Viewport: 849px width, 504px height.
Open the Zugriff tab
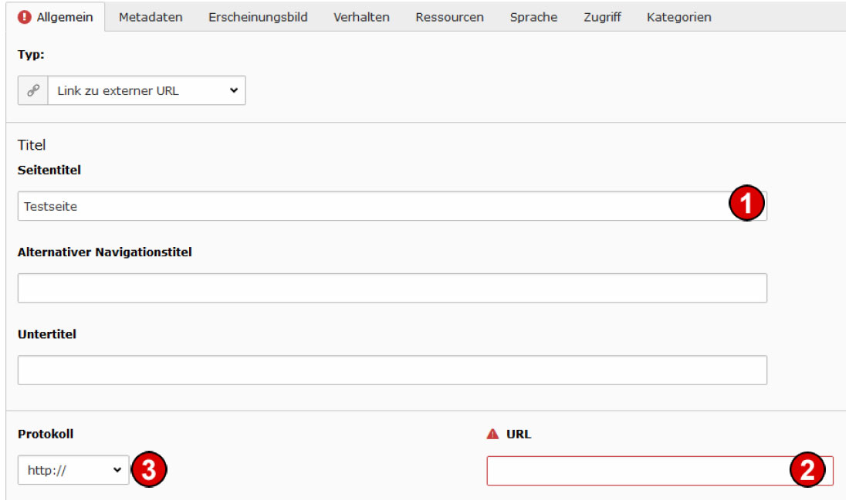click(602, 17)
